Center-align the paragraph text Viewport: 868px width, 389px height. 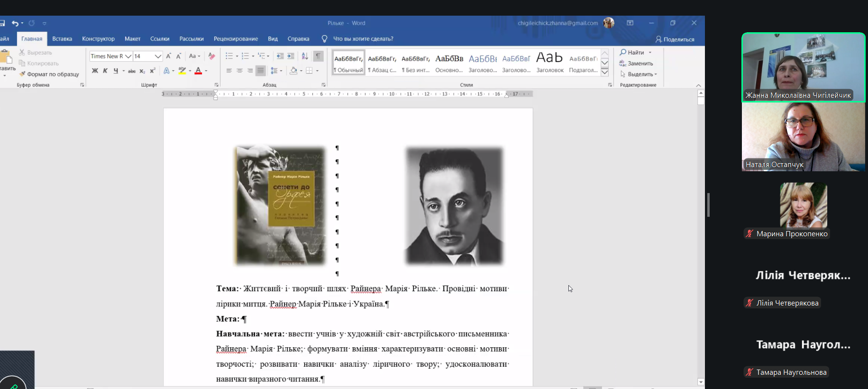click(239, 71)
